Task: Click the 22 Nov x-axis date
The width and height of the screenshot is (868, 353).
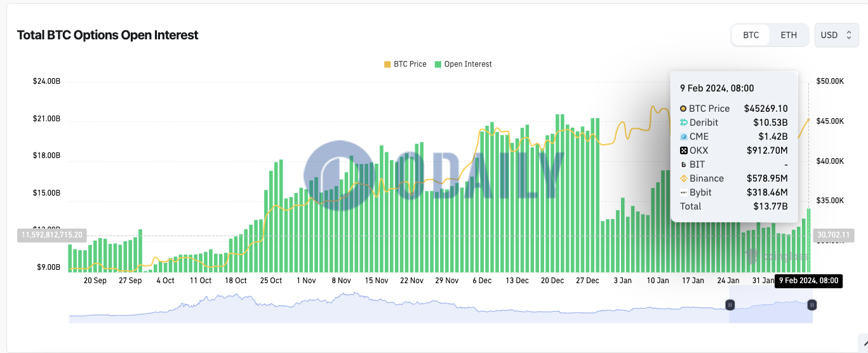Action: 411,280
